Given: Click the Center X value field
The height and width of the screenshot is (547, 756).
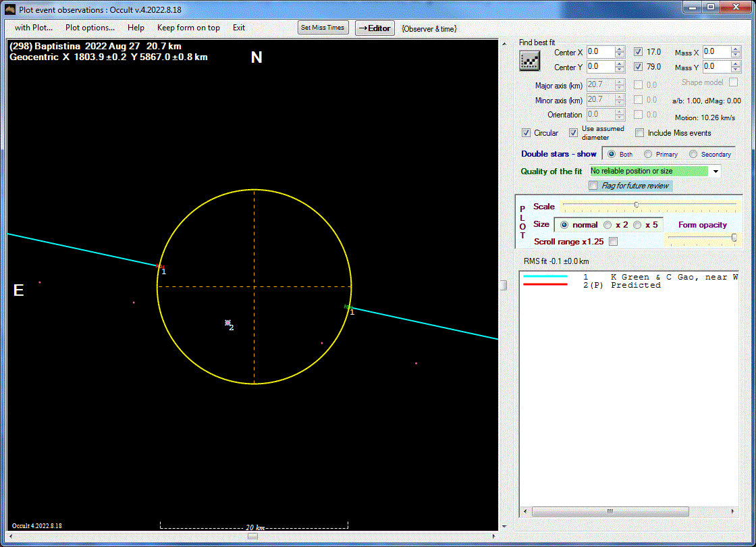Looking at the screenshot, I should coord(601,51).
